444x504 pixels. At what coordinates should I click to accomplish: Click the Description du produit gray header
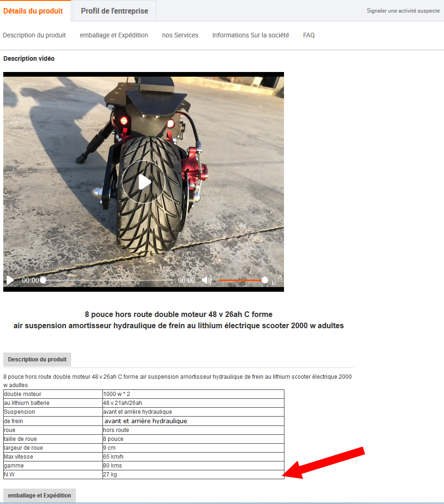click(x=37, y=360)
